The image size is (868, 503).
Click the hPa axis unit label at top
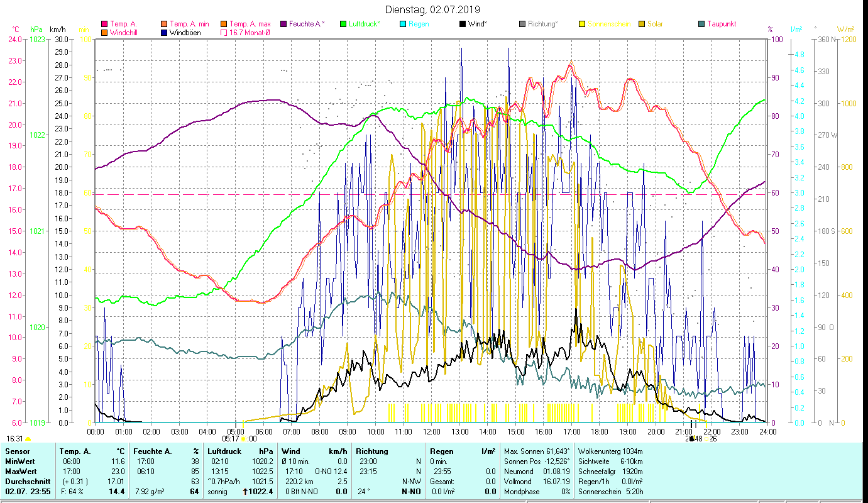click(x=35, y=30)
